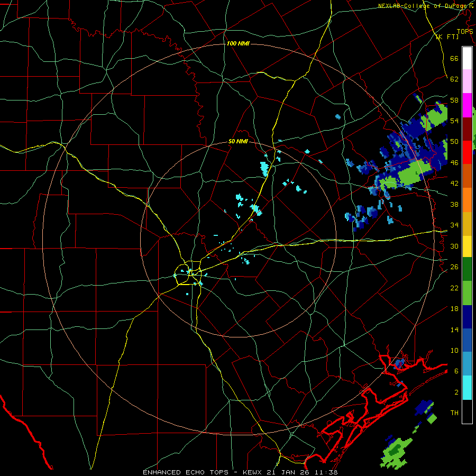Select the bright yellow legend swatch
The width and height of the screenshot is (476, 476).
[467, 246]
